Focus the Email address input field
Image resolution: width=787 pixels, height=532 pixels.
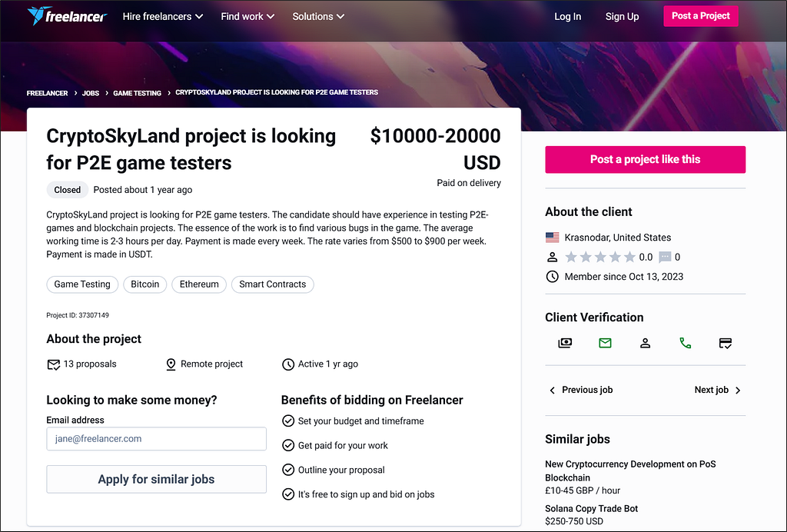coord(157,439)
